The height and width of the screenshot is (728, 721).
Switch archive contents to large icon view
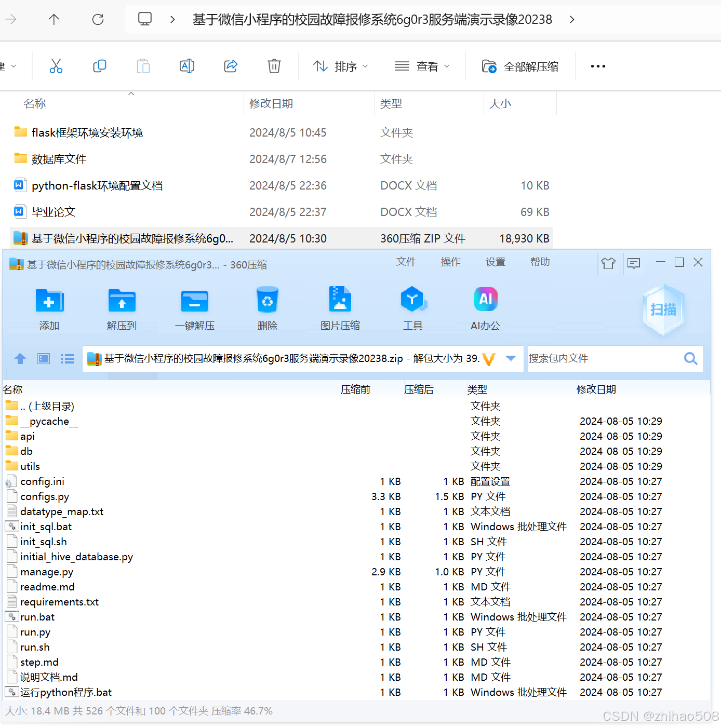click(43, 358)
